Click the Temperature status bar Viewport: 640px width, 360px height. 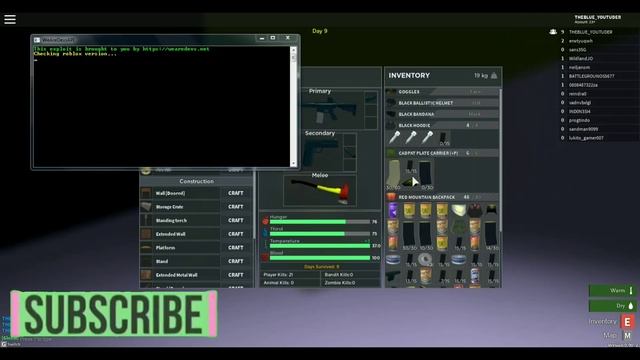[320, 246]
